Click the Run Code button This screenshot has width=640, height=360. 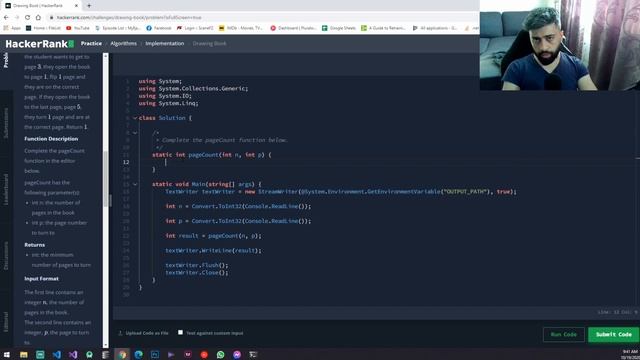pyautogui.click(x=564, y=334)
